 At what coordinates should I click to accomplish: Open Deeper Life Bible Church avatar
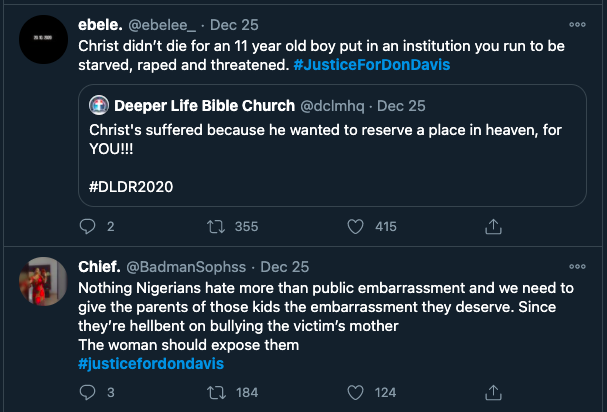click(99, 105)
